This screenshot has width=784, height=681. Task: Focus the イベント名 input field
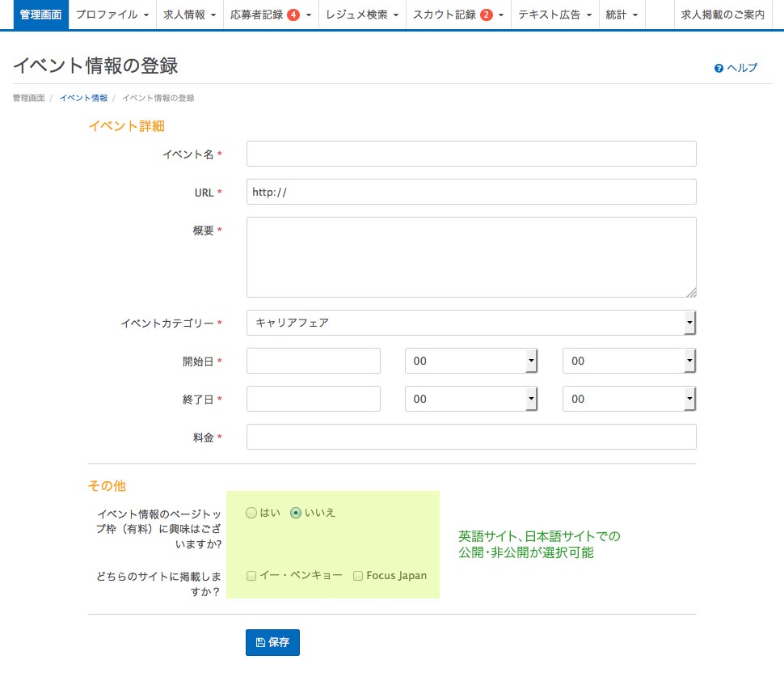471,154
